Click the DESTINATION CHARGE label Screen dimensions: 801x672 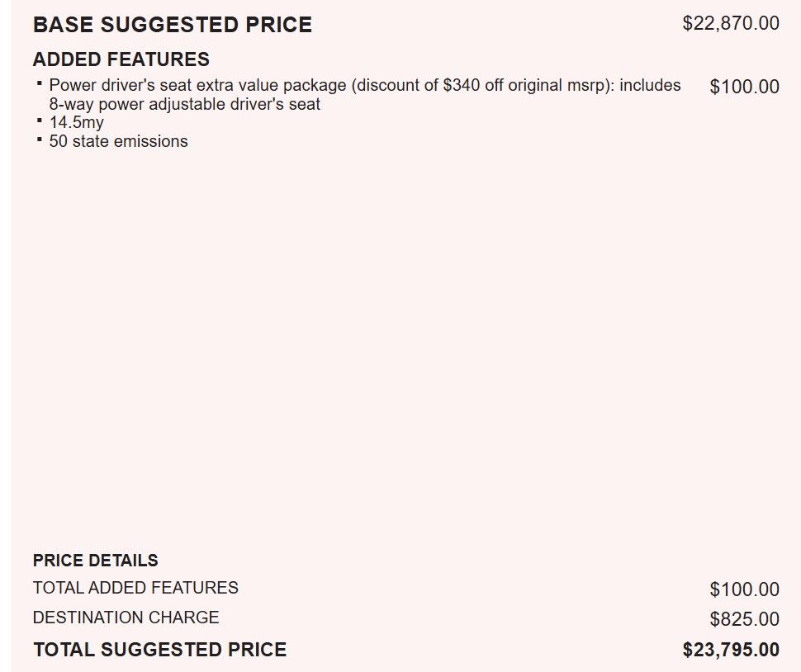[126, 618]
